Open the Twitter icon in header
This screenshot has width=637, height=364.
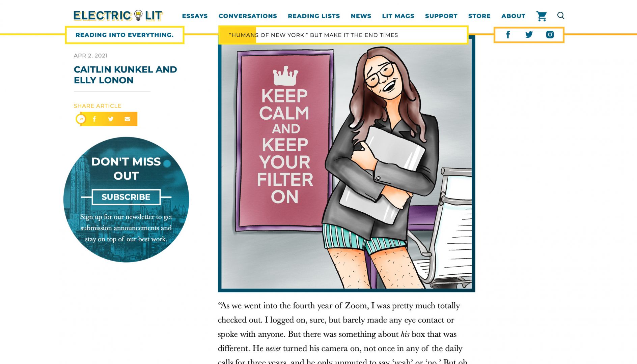coord(529,34)
